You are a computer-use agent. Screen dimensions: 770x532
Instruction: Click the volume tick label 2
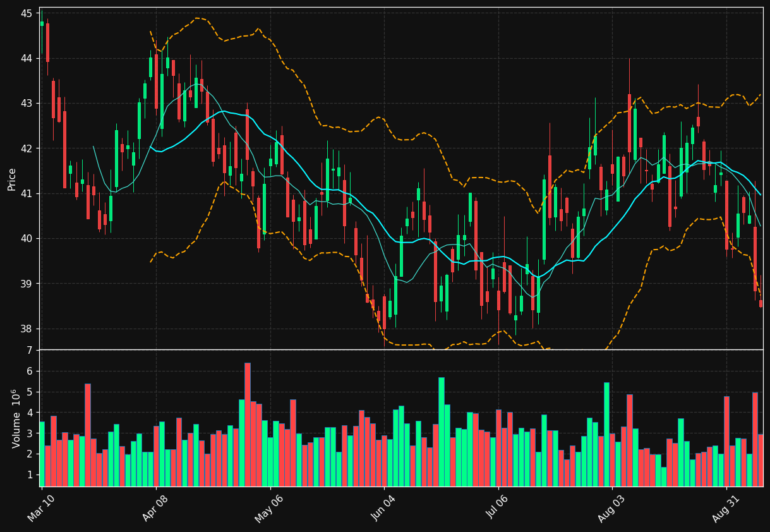pos(30,454)
